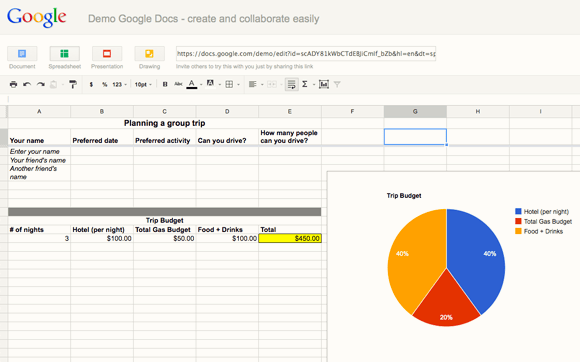Select column D header
The width and height of the screenshot is (580, 362).
pyautogui.click(x=227, y=111)
